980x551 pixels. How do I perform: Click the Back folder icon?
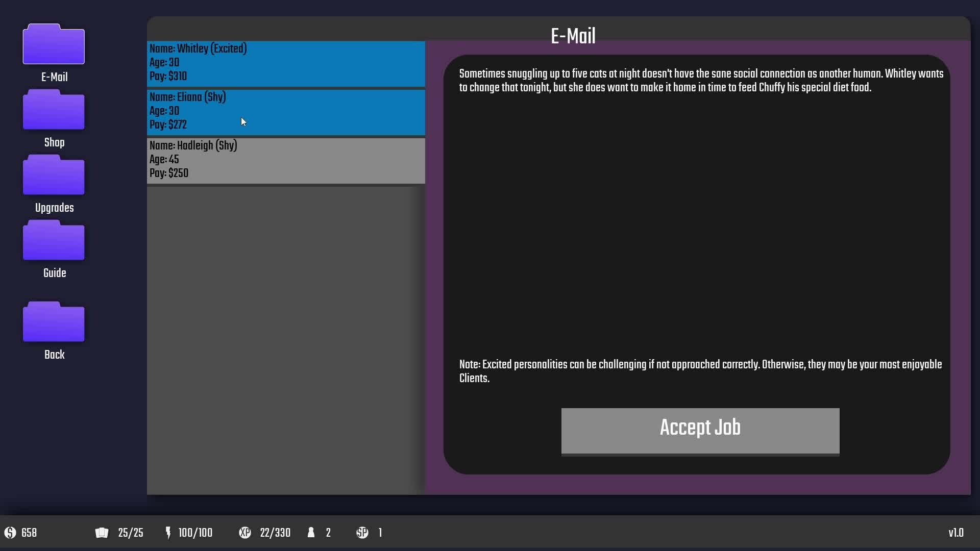point(54,322)
